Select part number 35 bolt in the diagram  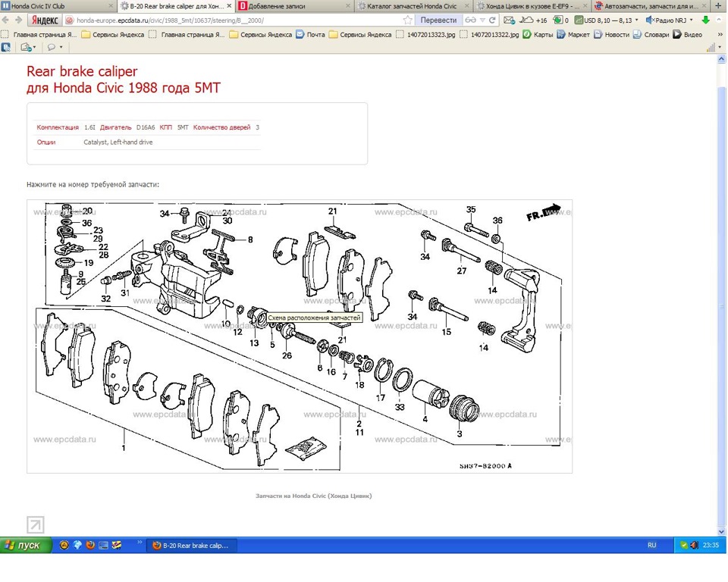click(x=471, y=209)
